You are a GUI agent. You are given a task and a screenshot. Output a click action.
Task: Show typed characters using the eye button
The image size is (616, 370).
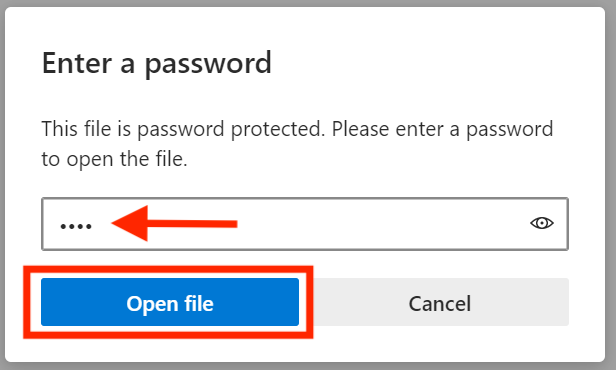(542, 223)
